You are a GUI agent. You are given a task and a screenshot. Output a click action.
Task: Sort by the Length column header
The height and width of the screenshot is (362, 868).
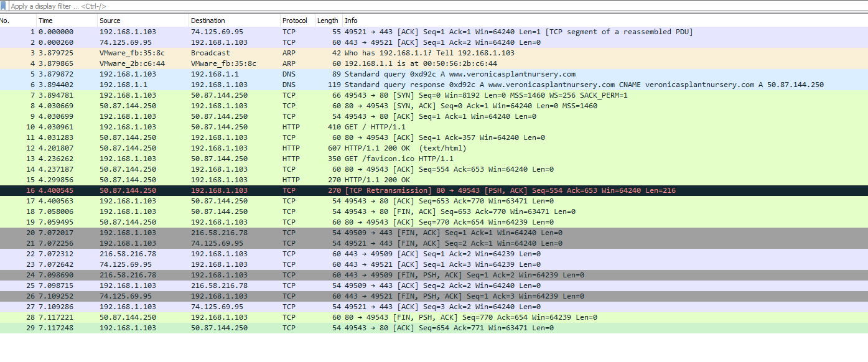point(328,21)
